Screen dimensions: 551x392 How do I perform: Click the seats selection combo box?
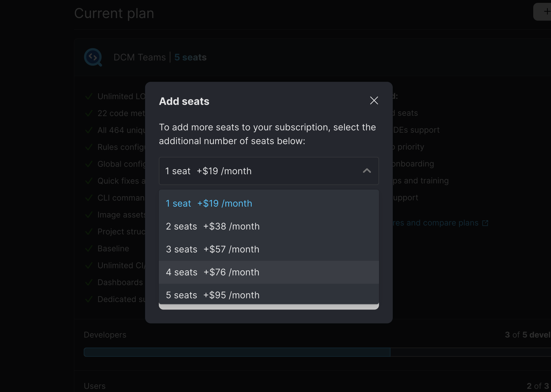click(258, 171)
